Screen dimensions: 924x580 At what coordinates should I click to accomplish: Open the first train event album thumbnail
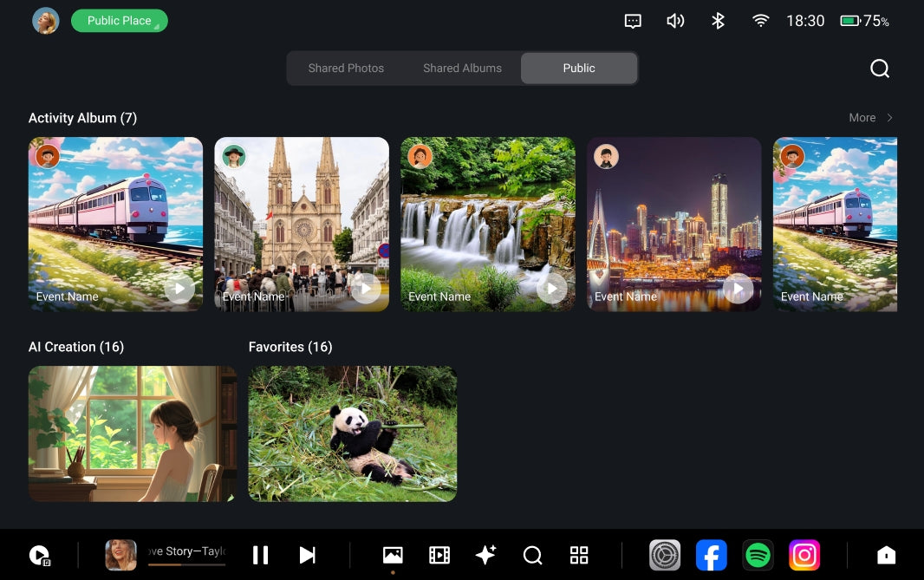coord(115,224)
